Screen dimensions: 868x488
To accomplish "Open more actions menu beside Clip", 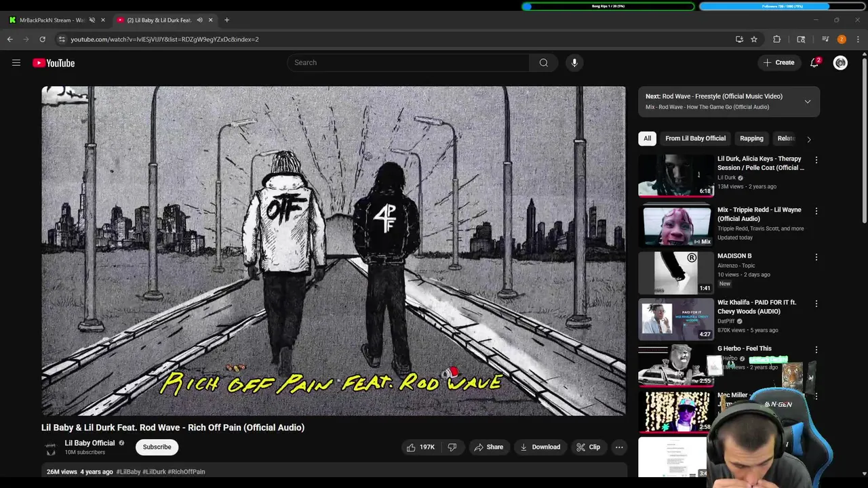I will (x=619, y=447).
